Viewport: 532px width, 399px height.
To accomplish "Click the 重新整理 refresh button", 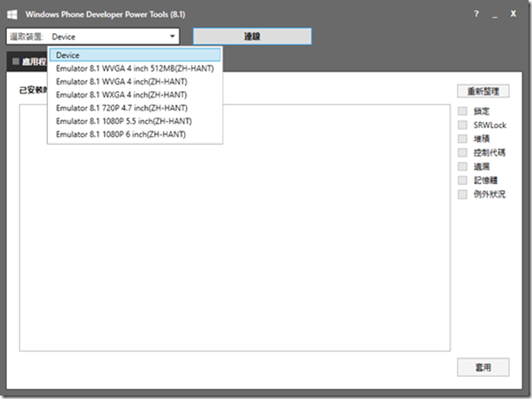I will click(483, 91).
